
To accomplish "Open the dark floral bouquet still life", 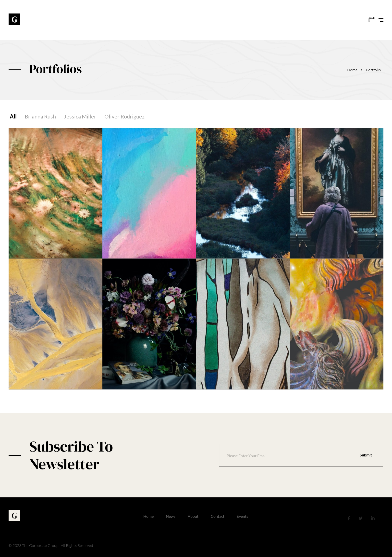I will tap(149, 324).
